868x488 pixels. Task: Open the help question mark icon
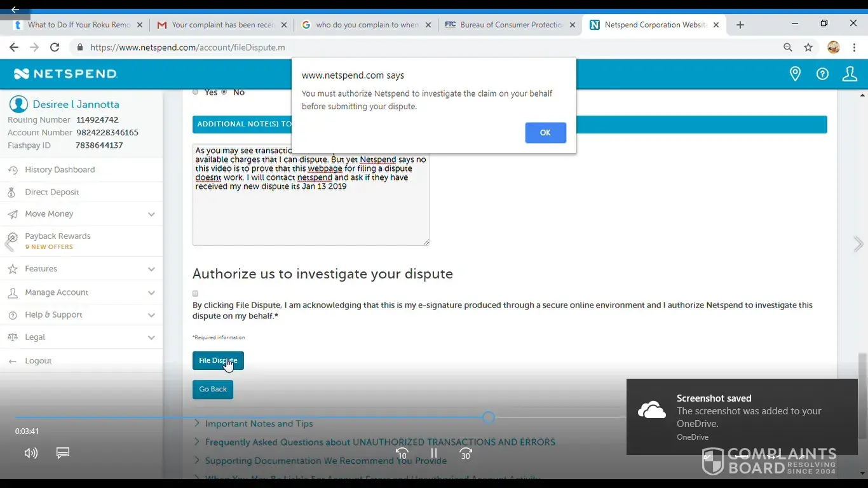(x=822, y=74)
